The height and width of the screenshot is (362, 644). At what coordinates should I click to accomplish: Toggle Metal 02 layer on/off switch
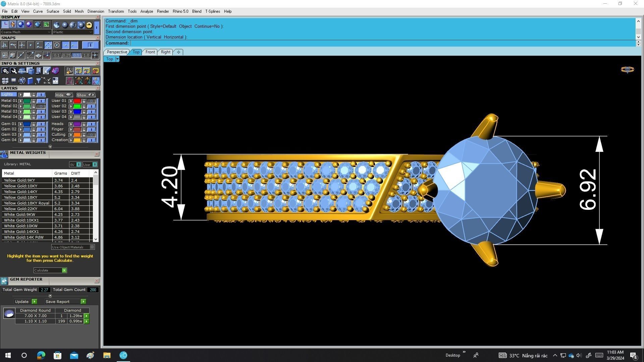point(41,106)
